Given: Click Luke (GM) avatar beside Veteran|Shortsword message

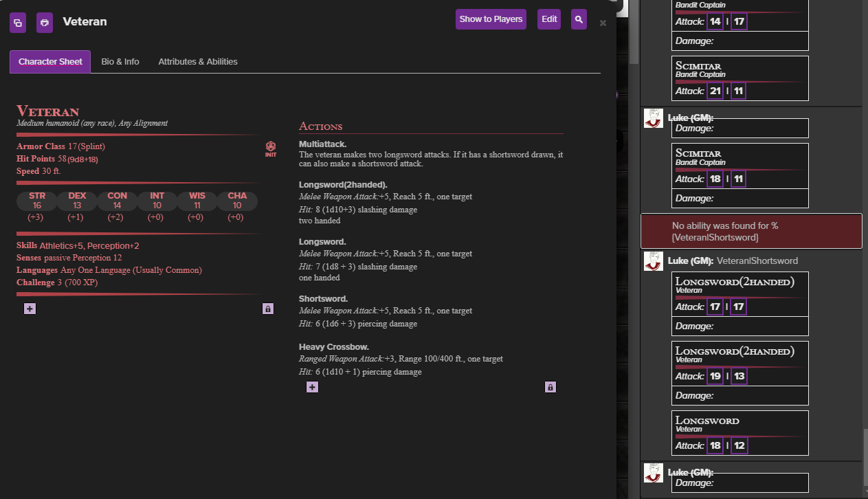Looking at the screenshot, I should 654,261.
